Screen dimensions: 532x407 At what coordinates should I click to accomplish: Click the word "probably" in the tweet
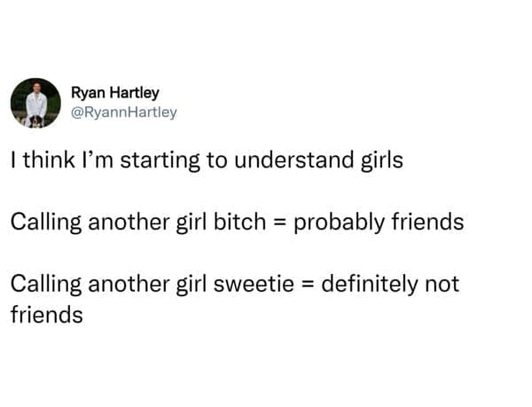335,223
